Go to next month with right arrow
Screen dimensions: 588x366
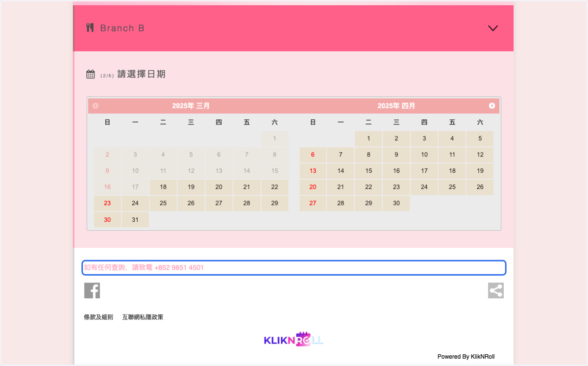(492, 106)
